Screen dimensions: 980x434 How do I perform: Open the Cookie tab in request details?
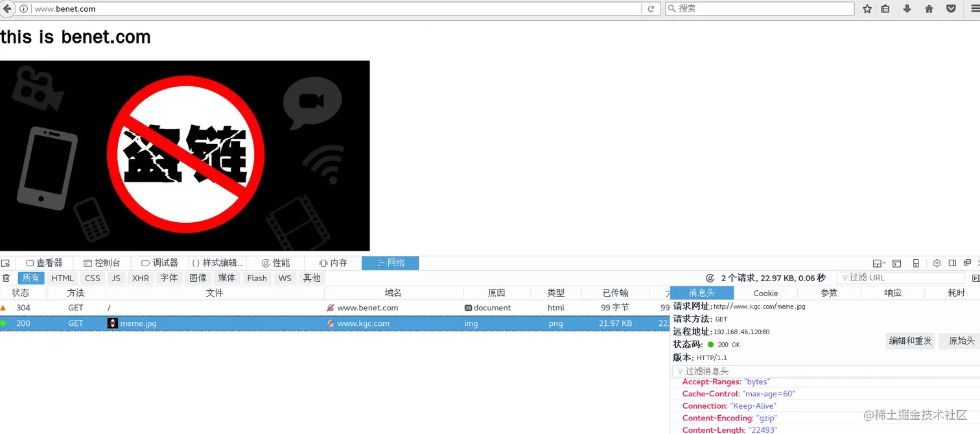765,292
